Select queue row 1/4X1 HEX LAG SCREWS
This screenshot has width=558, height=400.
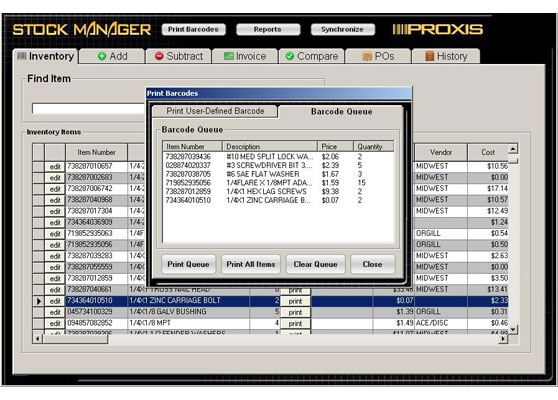click(278, 191)
